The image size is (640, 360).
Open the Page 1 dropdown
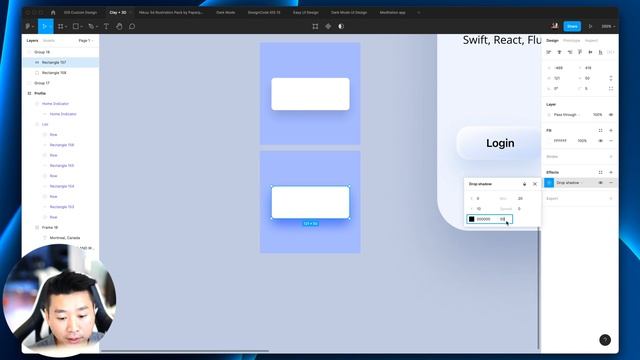[x=86, y=40]
